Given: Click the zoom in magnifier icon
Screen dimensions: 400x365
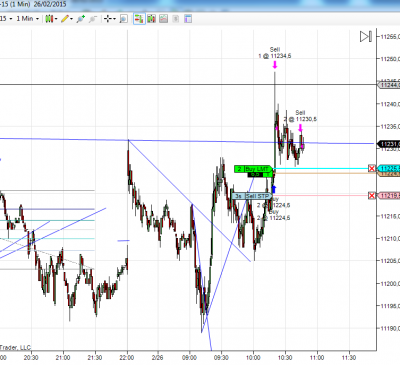Looking at the screenshot, I should point(81,19).
